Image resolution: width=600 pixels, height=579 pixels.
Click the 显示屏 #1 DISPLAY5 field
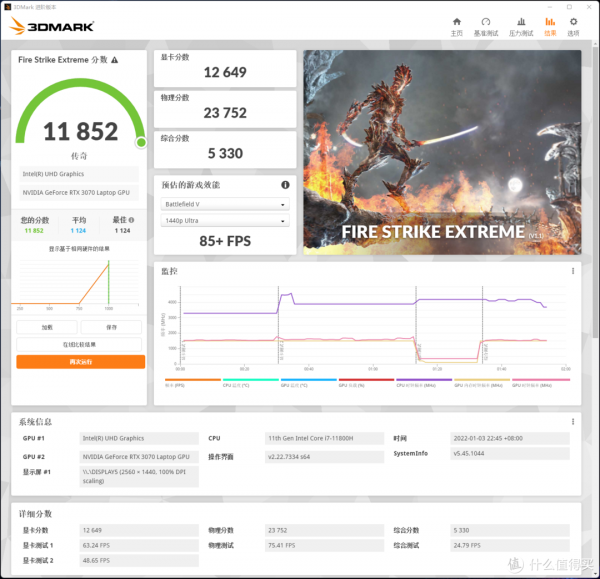coord(139,476)
